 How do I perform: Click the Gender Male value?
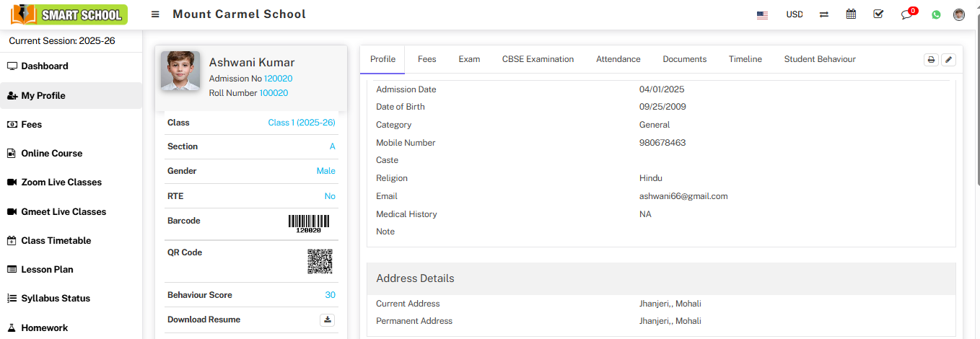326,171
